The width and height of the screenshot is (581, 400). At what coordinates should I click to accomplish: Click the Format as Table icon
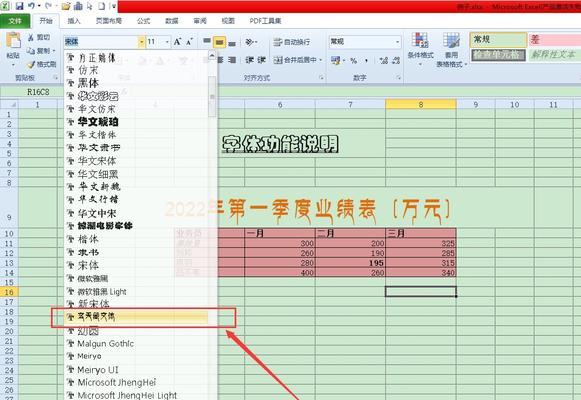[451, 40]
